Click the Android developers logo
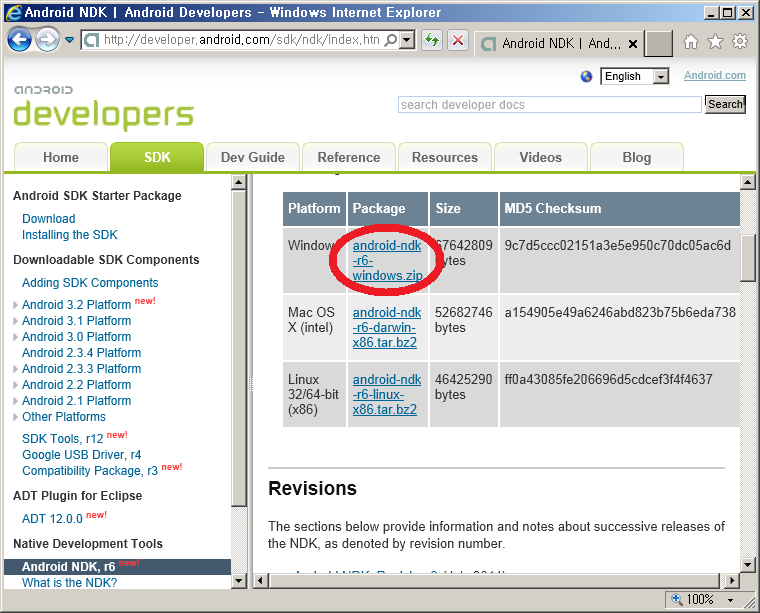 pos(103,108)
